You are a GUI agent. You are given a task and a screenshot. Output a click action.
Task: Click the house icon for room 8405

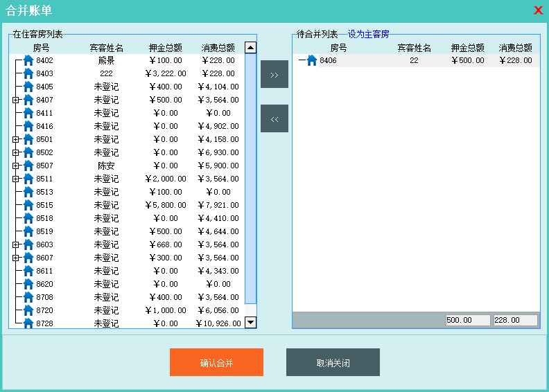tap(28, 87)
